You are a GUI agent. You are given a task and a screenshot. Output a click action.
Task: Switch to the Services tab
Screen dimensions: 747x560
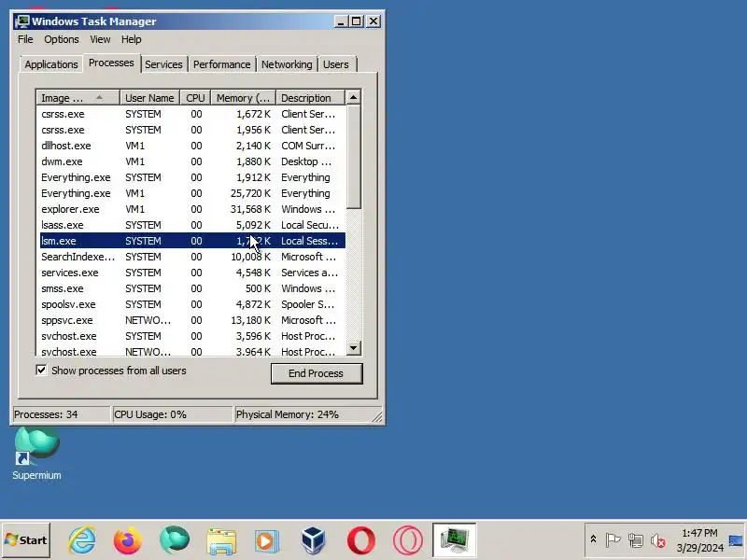coord(163,64)
